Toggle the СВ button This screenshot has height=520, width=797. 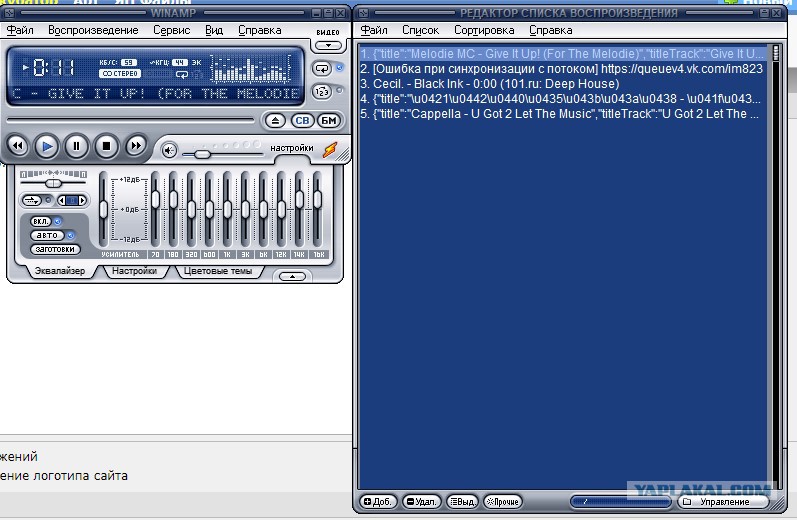point(302,120)
